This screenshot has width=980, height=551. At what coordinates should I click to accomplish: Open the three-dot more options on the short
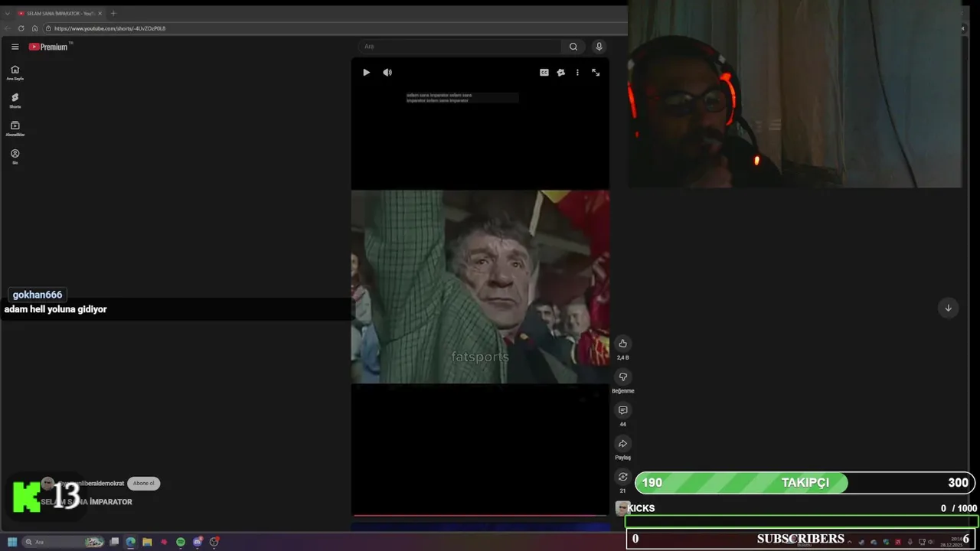pyautogui.click(x=577, y=73)
